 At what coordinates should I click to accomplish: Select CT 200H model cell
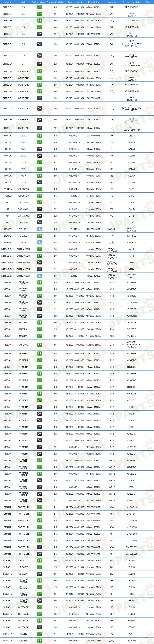(x=23, y=229)
